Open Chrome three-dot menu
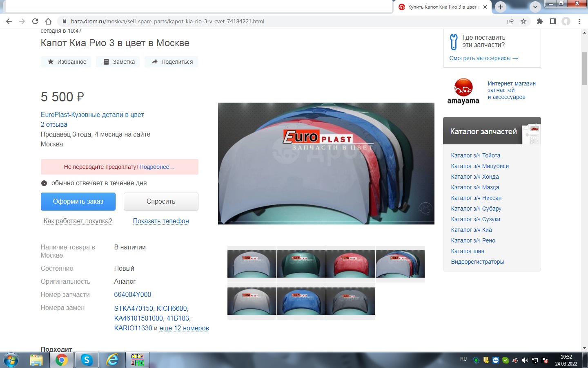The width and height of the screenshot is (588, 368). 579,21
